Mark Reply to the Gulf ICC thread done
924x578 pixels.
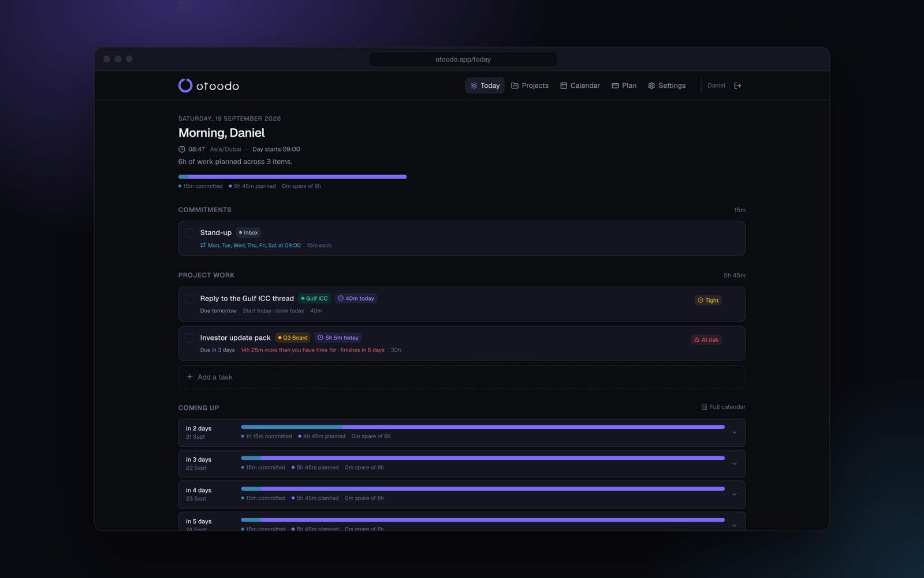coord(189,299)
